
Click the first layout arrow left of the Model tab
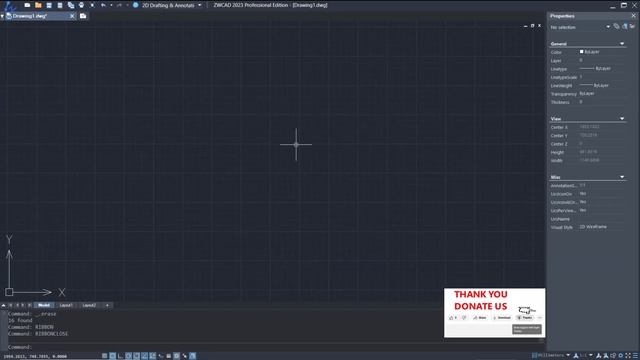coord(11,305)
